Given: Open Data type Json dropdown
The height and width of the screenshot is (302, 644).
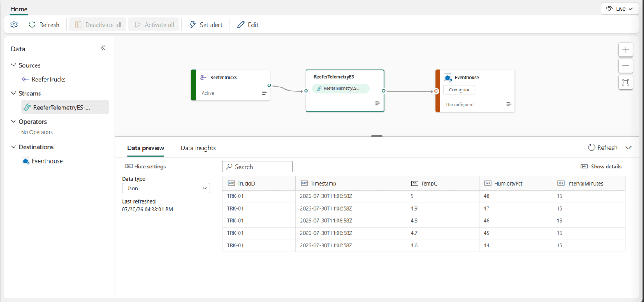Looking at the screenshot, I should tap(166, 188).
